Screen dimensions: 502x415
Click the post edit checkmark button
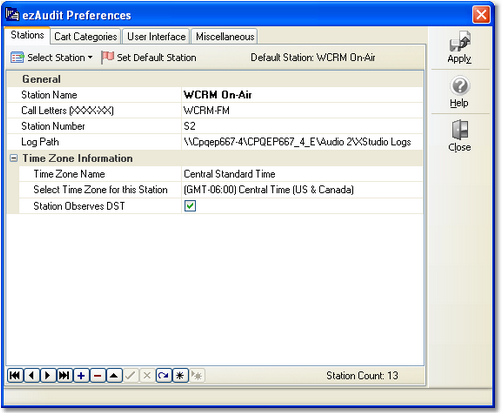130,376
